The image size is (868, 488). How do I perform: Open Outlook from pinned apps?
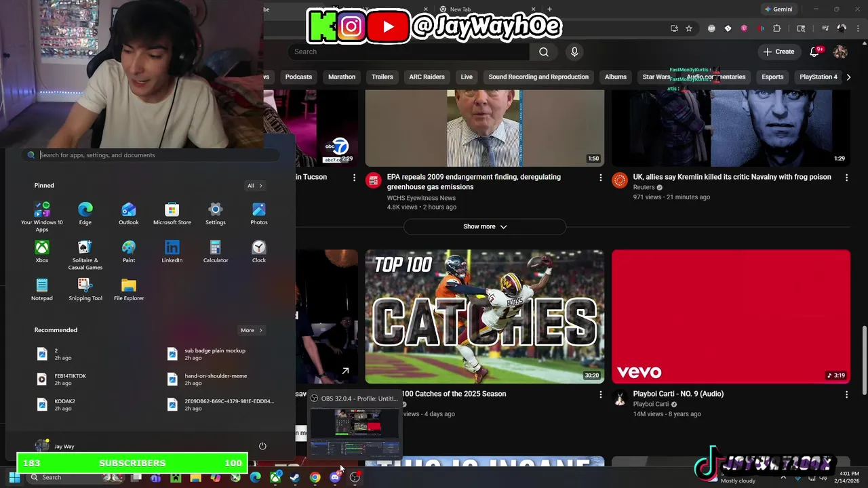coord(129,213)
